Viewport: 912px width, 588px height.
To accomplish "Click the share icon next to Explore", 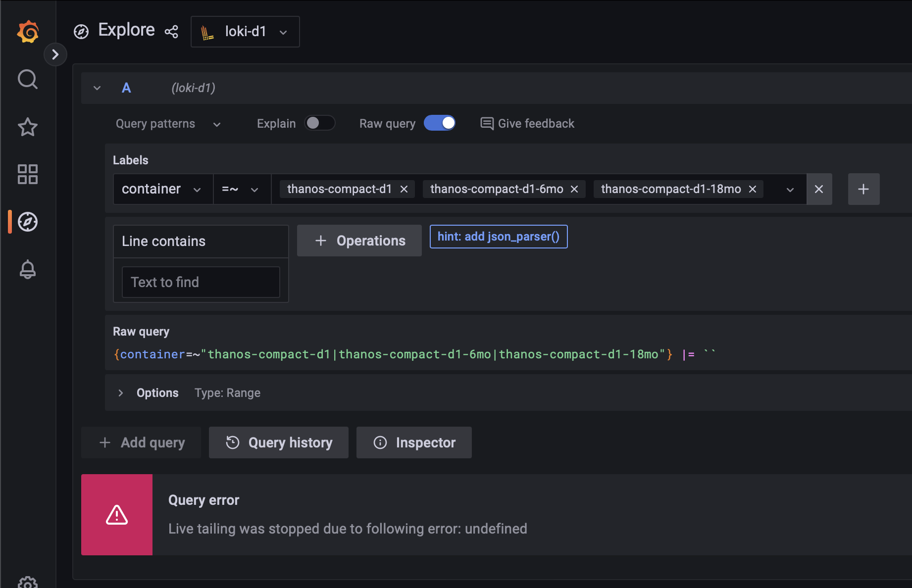I will [171, 32].
